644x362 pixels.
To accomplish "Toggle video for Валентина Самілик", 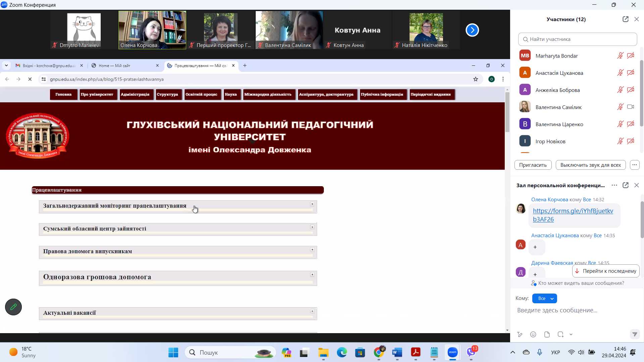I will 631,107.
